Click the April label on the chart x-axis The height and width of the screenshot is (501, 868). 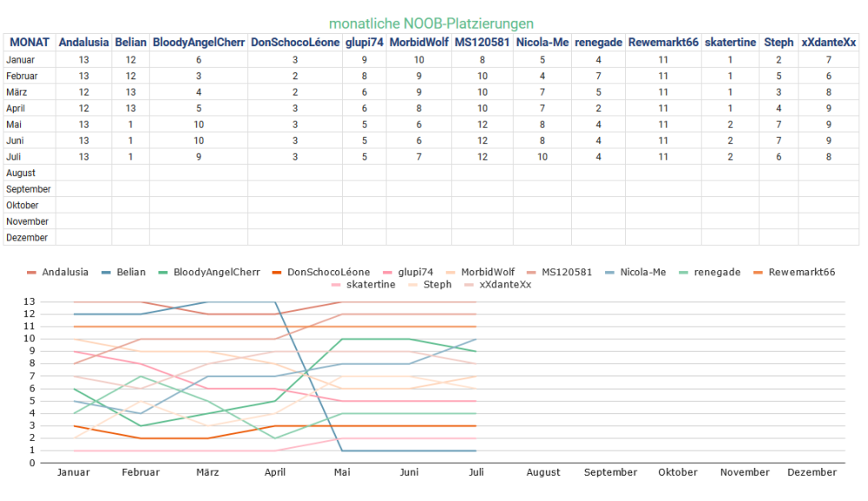pos(274,472)
